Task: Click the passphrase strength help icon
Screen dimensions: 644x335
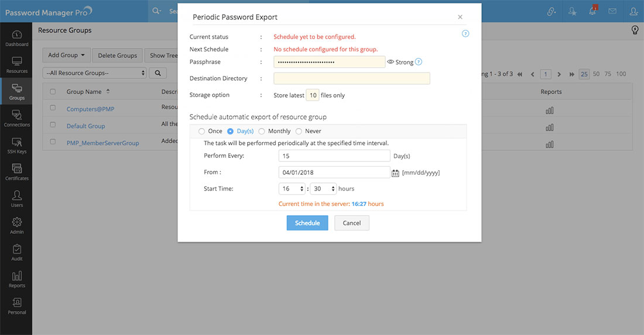Action: [419, 62]
